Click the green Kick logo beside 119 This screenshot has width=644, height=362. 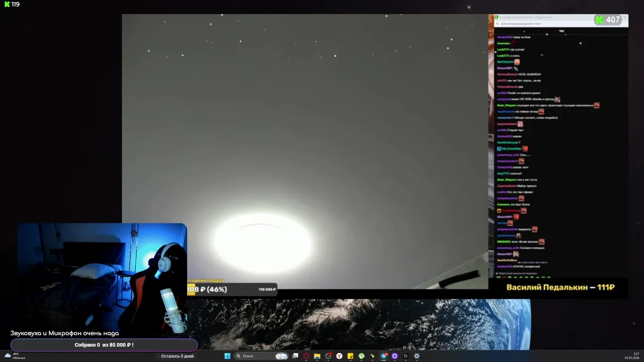[7, 4]
